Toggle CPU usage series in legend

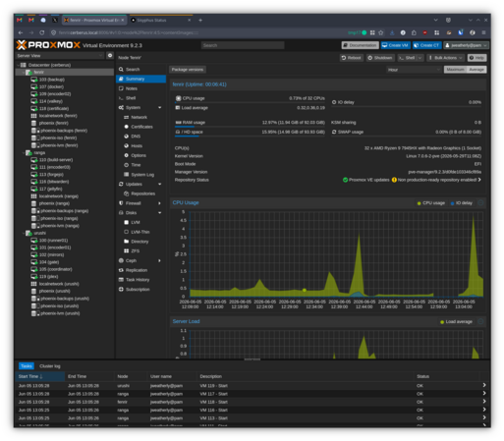[x=431, y=203]
